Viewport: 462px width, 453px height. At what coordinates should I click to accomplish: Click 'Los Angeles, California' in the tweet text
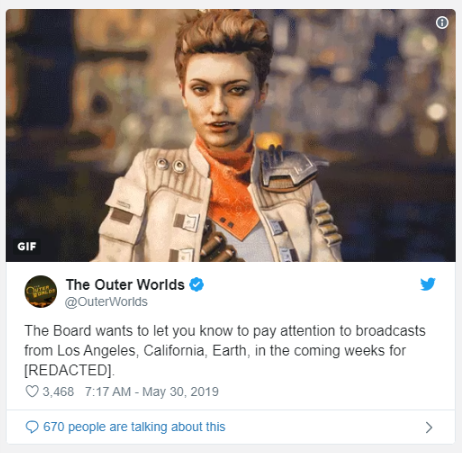tap(131, 351)
